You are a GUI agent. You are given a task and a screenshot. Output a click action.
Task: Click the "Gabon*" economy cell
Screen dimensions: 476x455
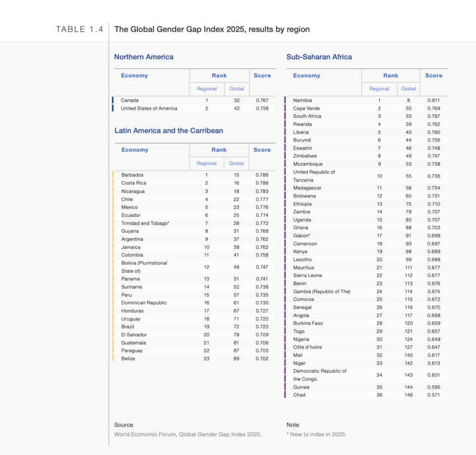point(301,236)
